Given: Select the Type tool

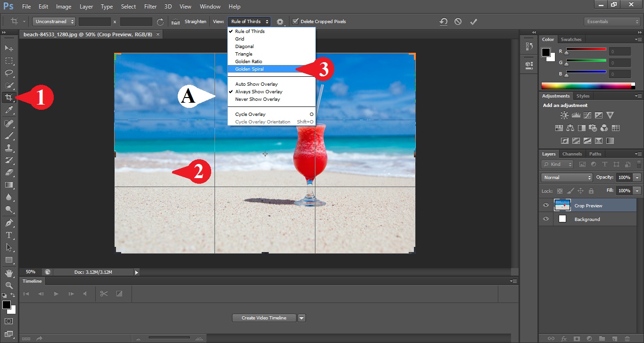Looking at the screenshot, I should click(9, 235).
